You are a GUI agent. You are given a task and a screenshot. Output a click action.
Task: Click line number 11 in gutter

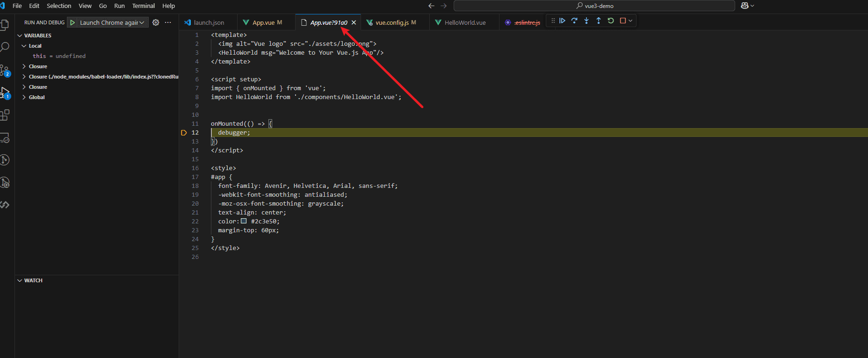(x=195, y=124)
